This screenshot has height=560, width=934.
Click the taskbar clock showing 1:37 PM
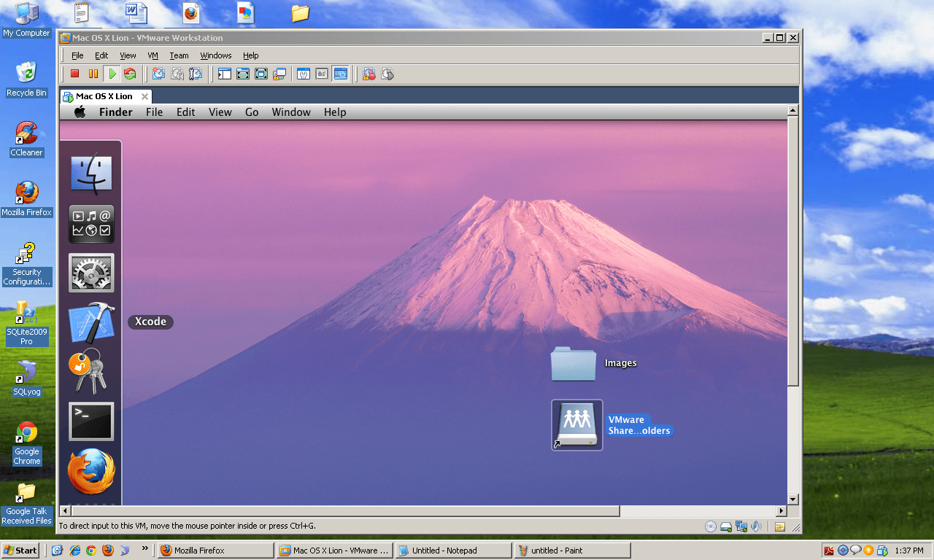pos(908,551)
